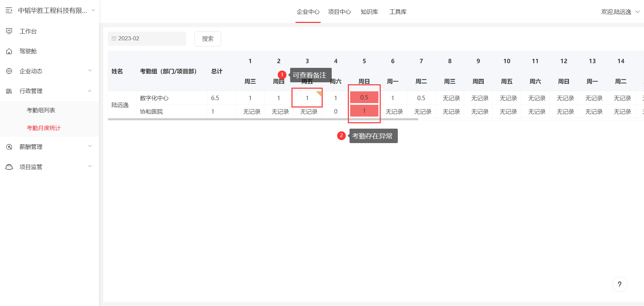Click the horizontal table scrollbar
Image resolution: width=644 pixels, height=306 pixels.
pos(263,119)
